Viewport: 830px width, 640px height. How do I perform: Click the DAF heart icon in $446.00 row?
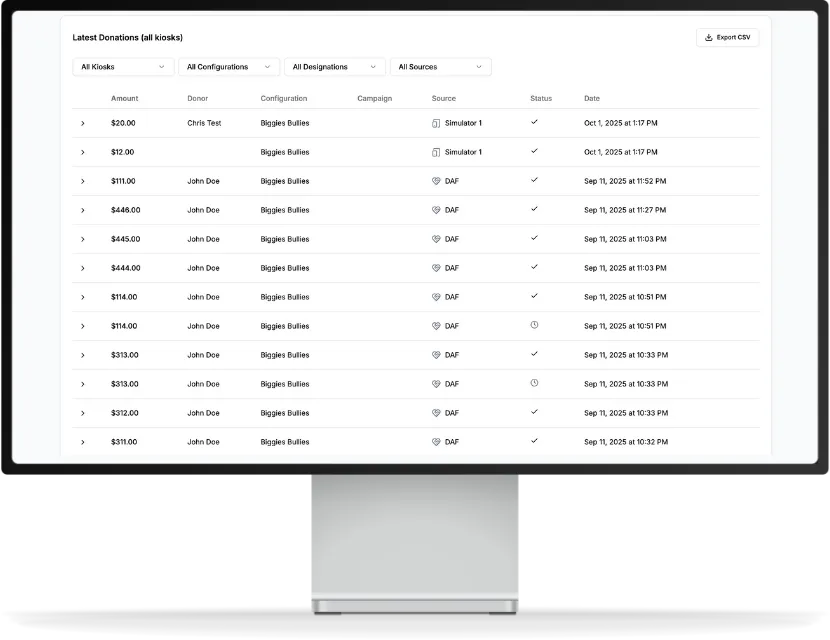tap(436, 210)
